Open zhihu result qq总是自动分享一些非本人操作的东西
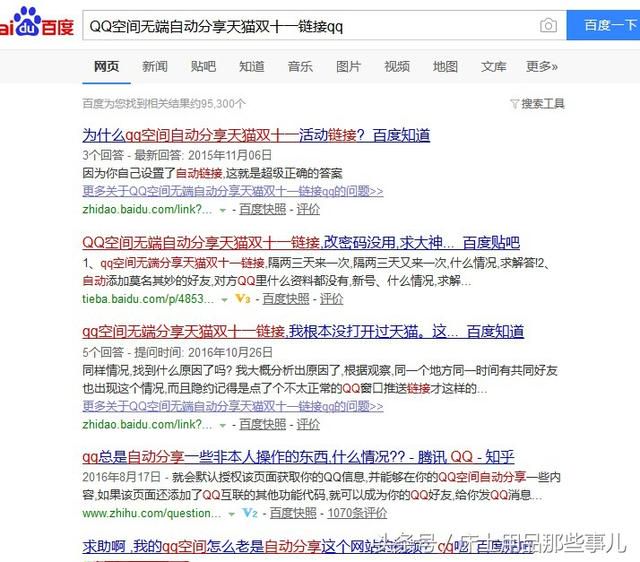 (x=298, y=456)
